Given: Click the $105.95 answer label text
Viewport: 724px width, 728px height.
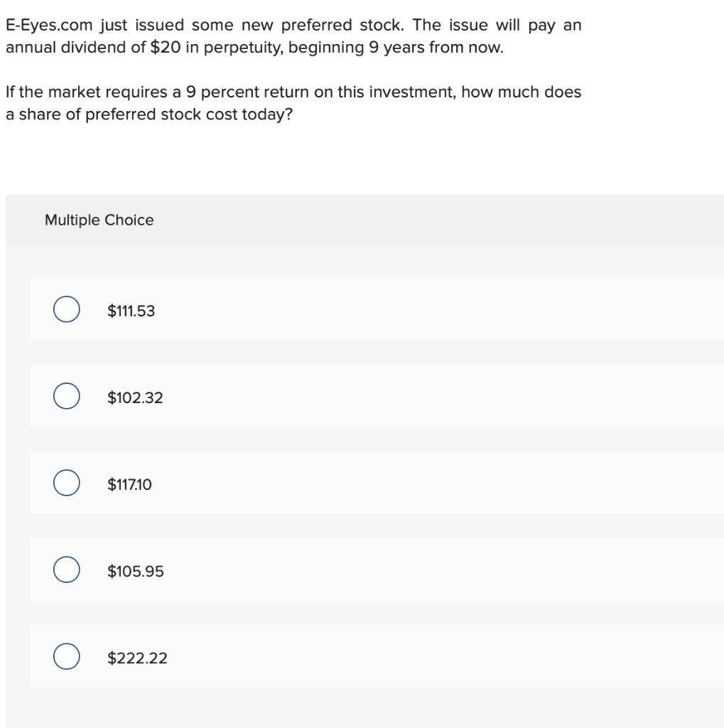Looking at the screenshot, I should (x=135, y=571).
